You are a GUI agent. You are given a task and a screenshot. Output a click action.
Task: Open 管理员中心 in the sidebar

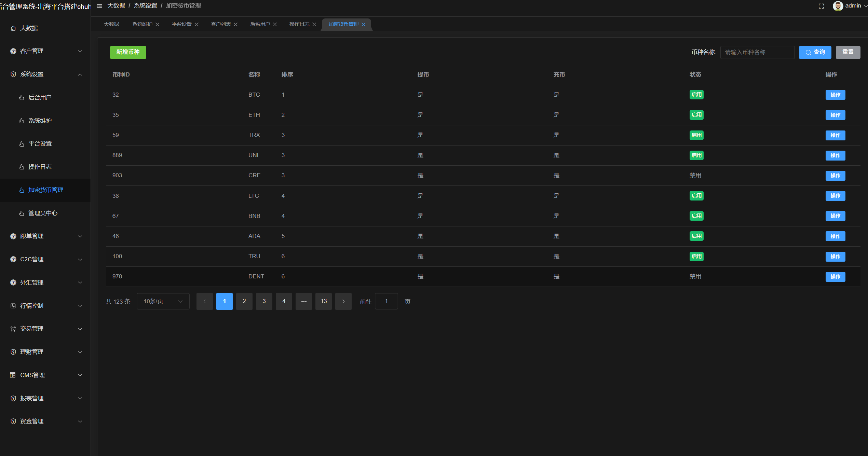coord(43,213)
